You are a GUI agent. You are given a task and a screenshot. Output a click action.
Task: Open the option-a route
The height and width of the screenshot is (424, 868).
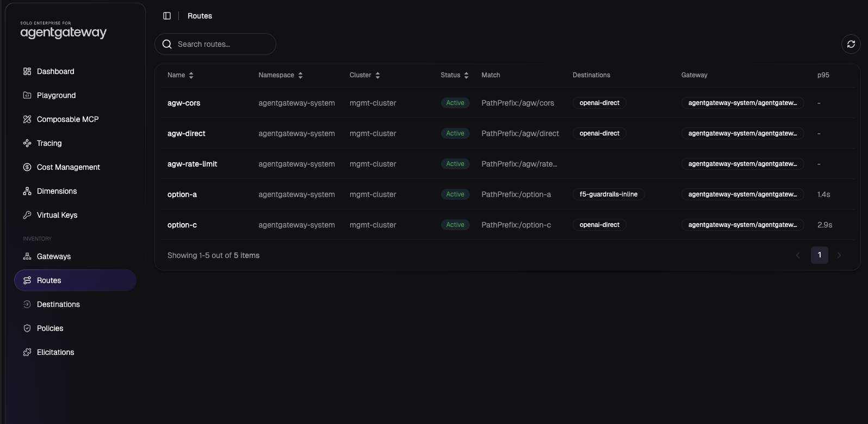coord(182,194)
